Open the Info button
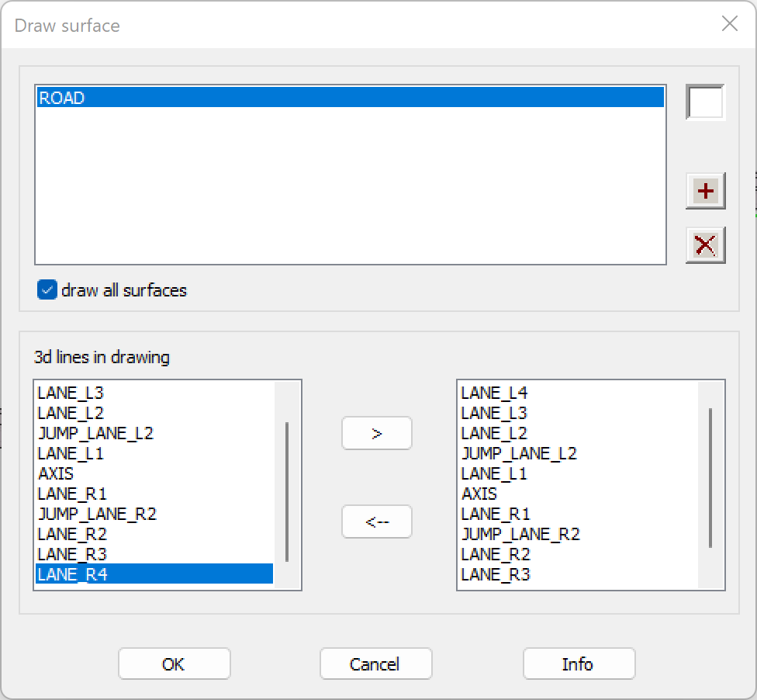 click(x=579, y=664)
